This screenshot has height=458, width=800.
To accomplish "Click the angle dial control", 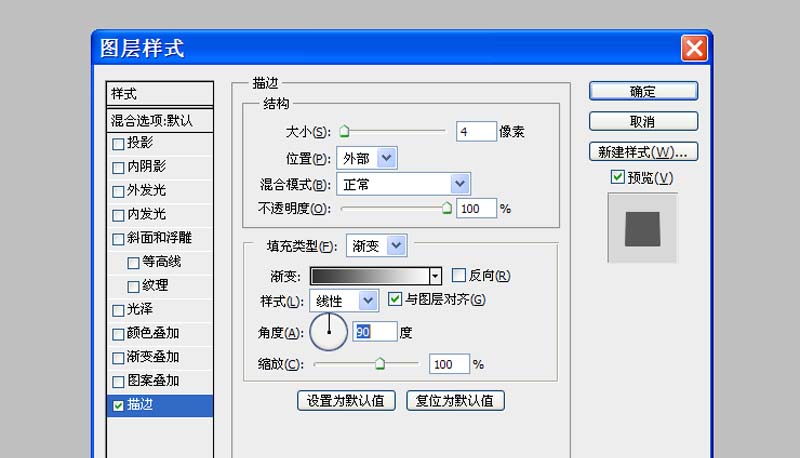I will pyautogui.click(x=328, y=332).
